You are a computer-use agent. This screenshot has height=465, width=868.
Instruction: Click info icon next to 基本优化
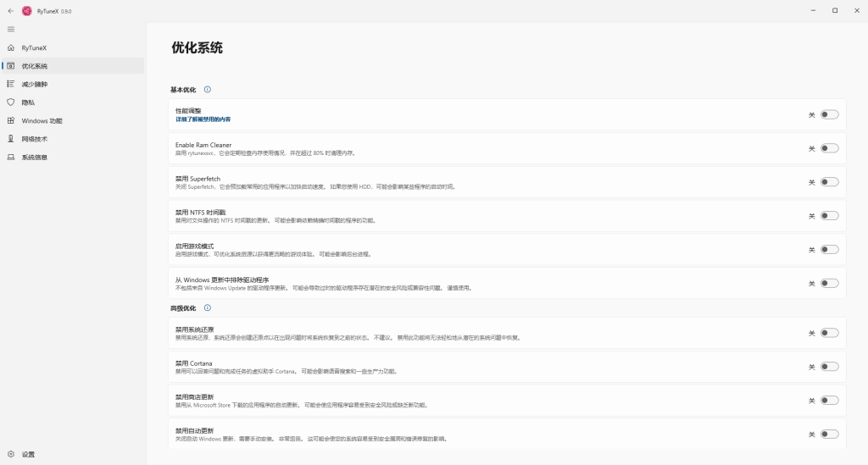coord(207,90)
